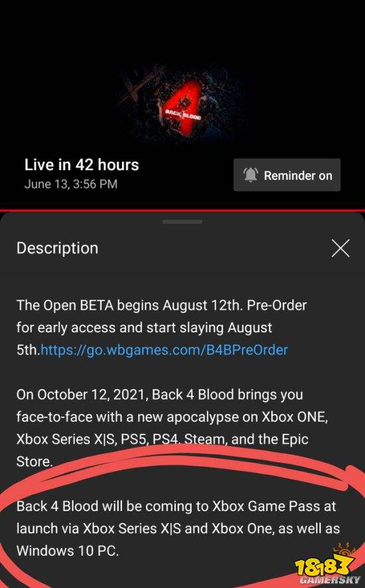365x588 pixels.
Task: Open the go.wbgames.com/B4BPreOrder link
Action: click(164, 350)
